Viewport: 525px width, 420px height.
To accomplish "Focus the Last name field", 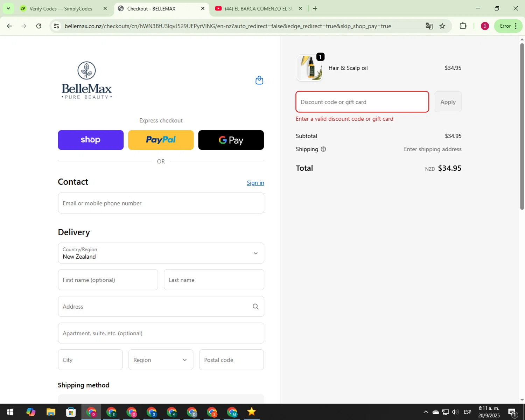I will click(x=214, y=280).
